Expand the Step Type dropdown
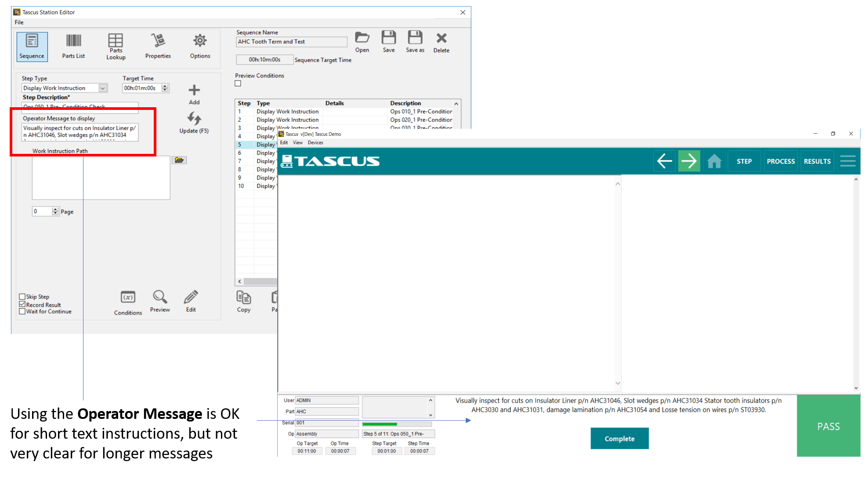Viewport: 868px width, 480px height. (x=103, y=88)
